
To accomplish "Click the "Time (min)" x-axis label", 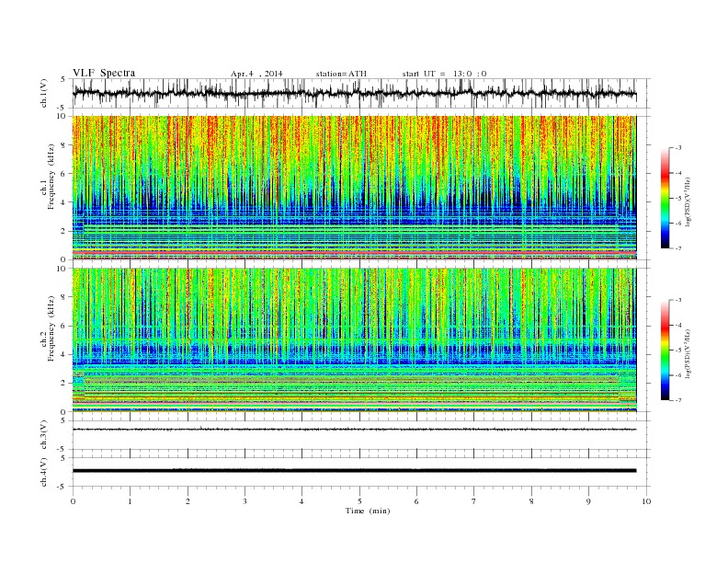I will coord(368,511).
